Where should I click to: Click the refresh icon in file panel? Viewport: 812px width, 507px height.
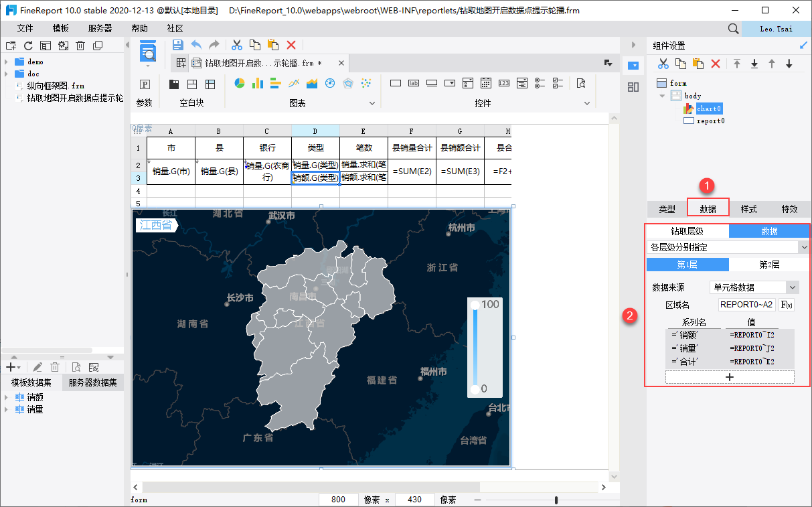point(28,46)
